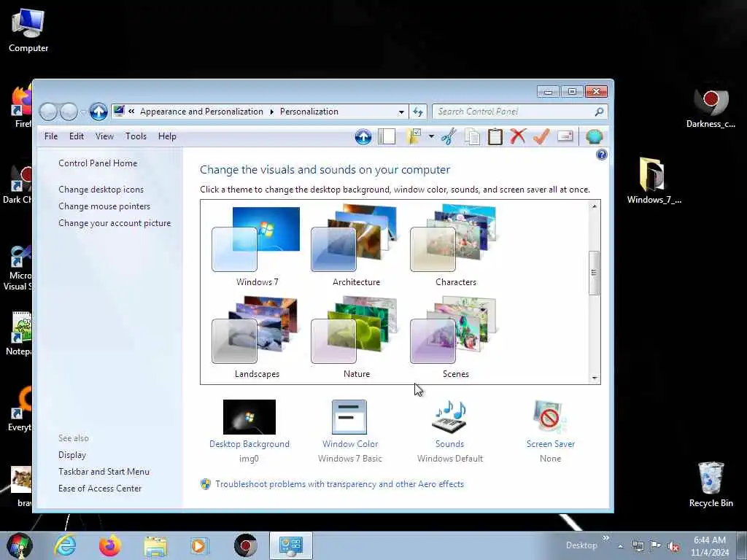Select the Landscapes theme

[x=257, y=337]
